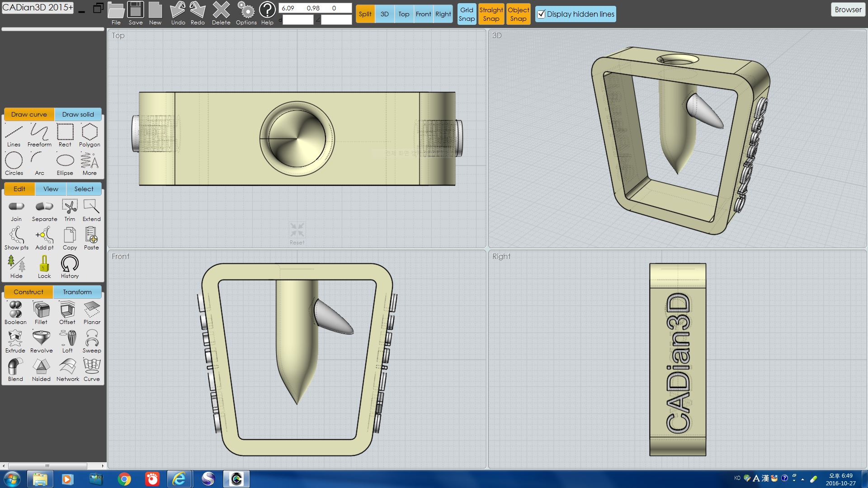Select the Nsided tool
868x488 pixels.
click(x=41, y=370)
